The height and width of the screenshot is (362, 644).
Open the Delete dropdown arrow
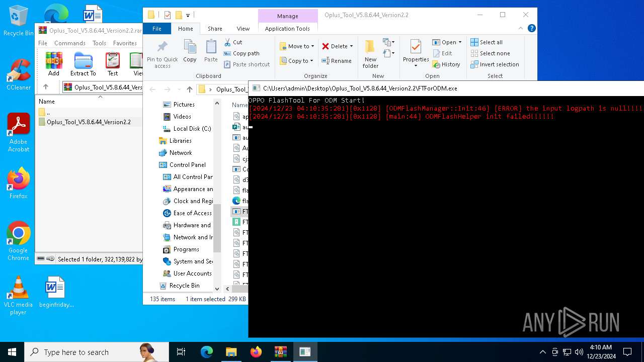pyautogui.click(x=351, y=46)
